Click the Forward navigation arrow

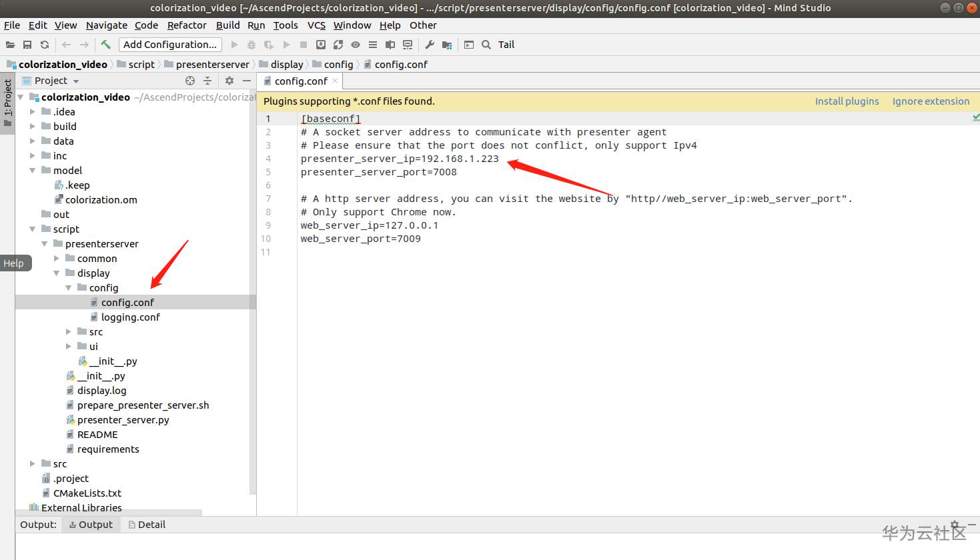click(84, 45)
